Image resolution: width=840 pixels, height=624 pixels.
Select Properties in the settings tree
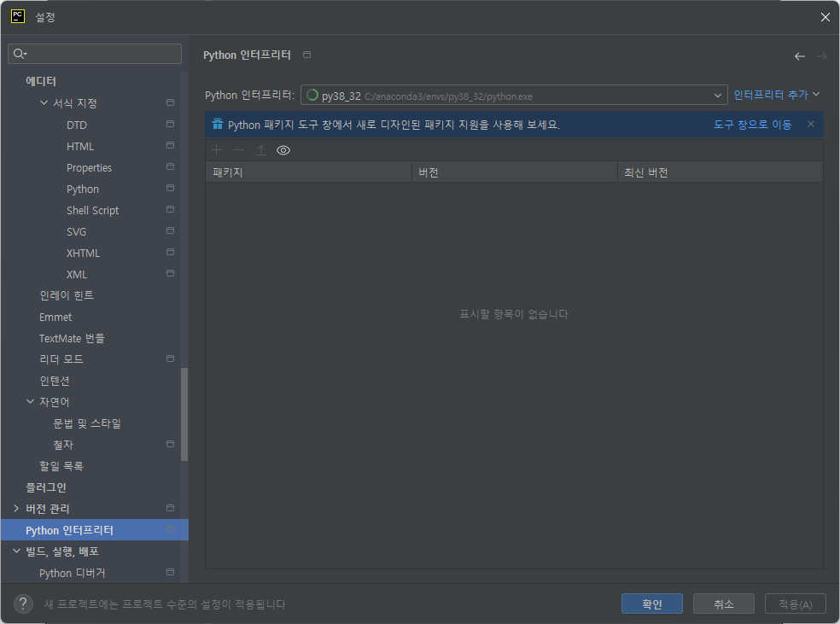point(89,167)
